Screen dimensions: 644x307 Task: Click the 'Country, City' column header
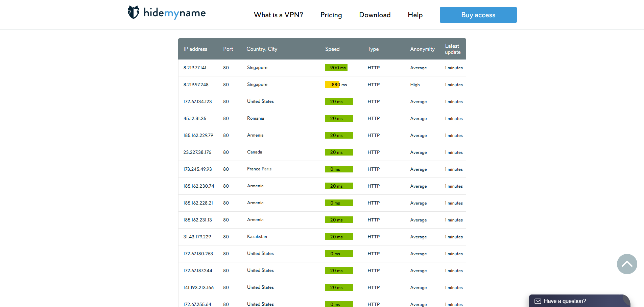click(262, 49)
